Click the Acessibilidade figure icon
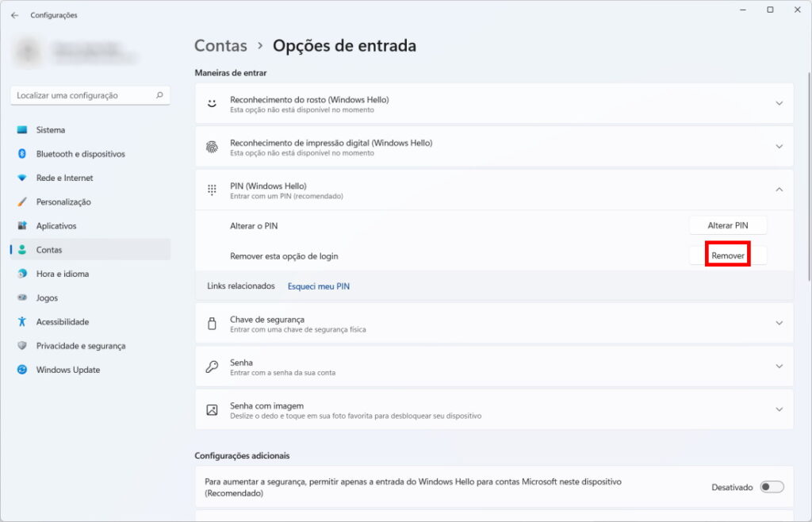This screenshot has width=812, height=522. click(x=21, y=321)
